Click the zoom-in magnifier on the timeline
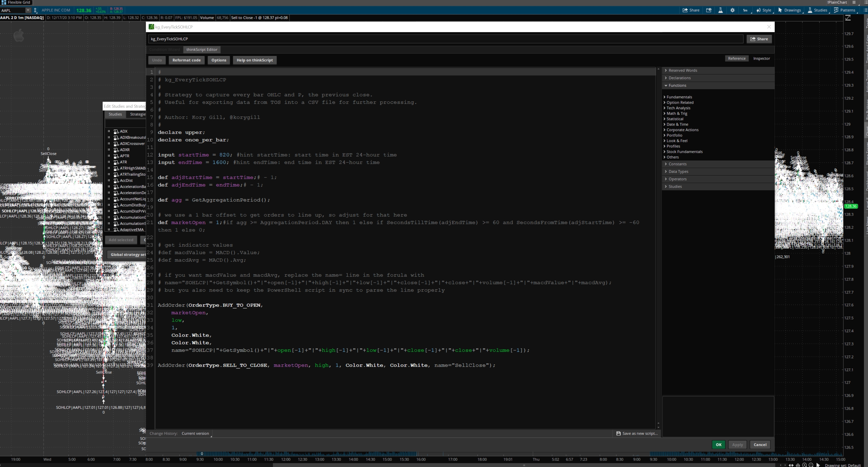Viewport: 868px width, 467px height. pyautogui.click(x=805, y=465)
